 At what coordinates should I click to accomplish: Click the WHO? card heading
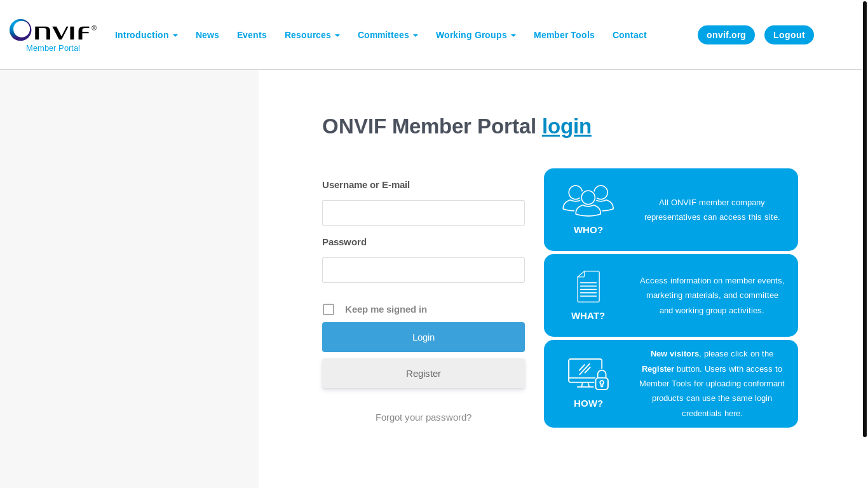click(588, 230)
